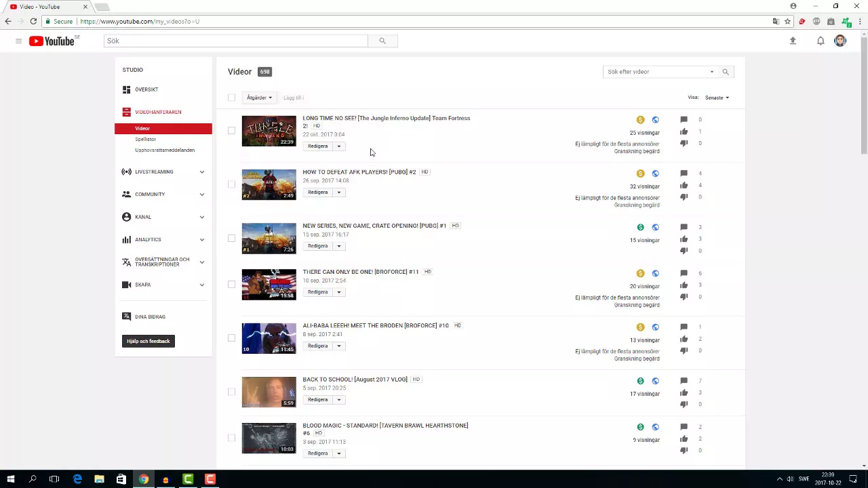Click the Dina bidrag translate icon
Image resolution: width=868 pixels, height=488 pixels.
pyautogui.click(x=126, y=317)
